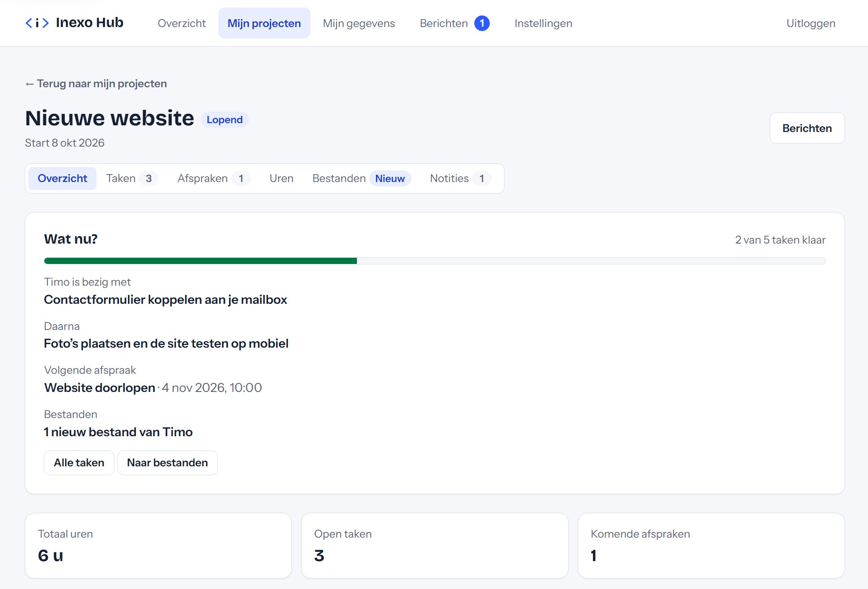Click the 'Website doorlopen' appointment
Screen dimensions: 868x589
coord(100,388)
